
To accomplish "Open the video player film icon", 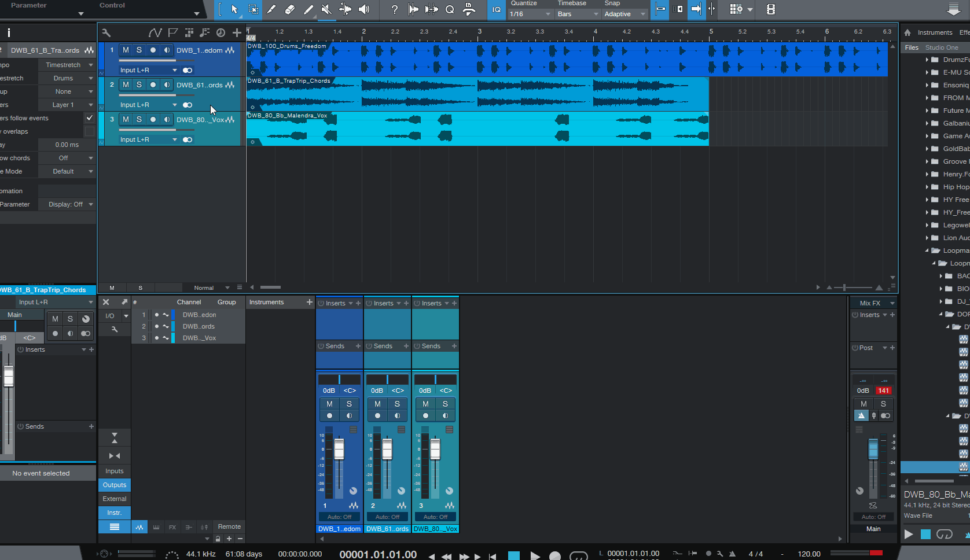I will pos(770,9).
